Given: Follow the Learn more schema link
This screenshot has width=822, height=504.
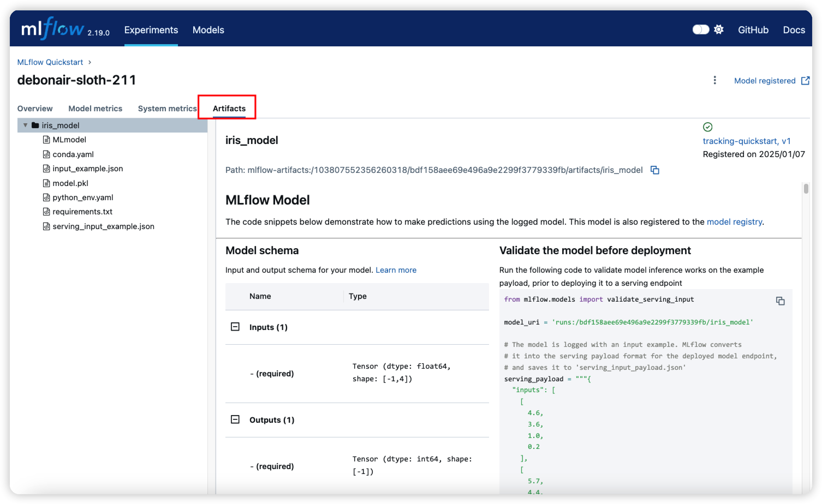Looking at the screenshot, I should click(x=396, y=270).
